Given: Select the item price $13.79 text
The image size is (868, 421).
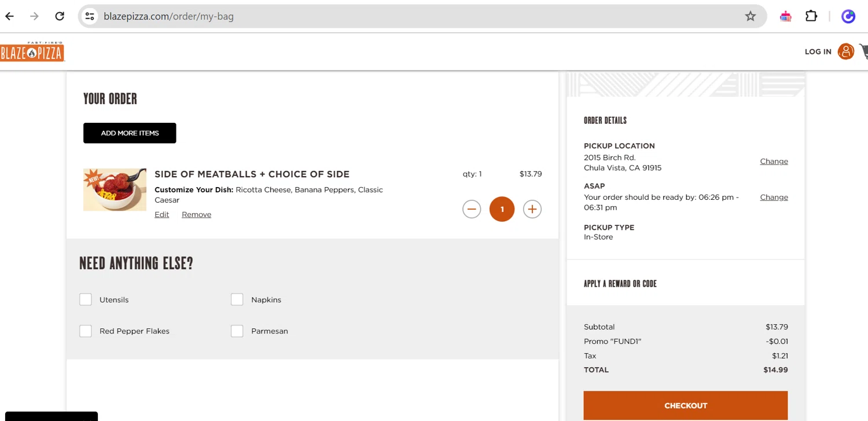Looking at the screenshot, I should 531,174.
